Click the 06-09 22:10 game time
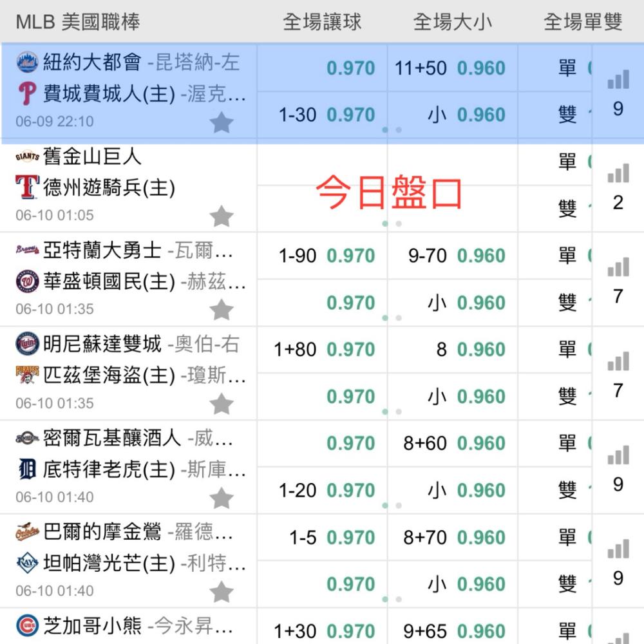Screen dimensions: 644x644 tap(55, 122)
